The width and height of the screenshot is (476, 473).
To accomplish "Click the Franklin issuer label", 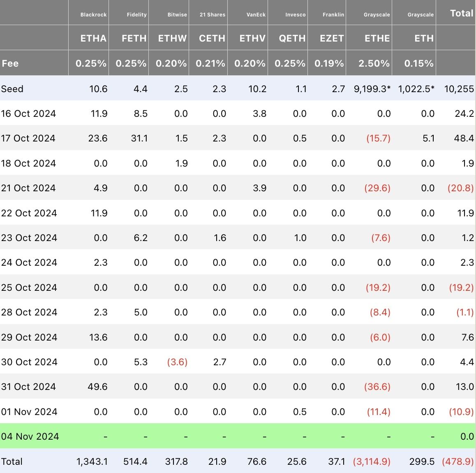I will pyautogui.click(x=333, y=14).
